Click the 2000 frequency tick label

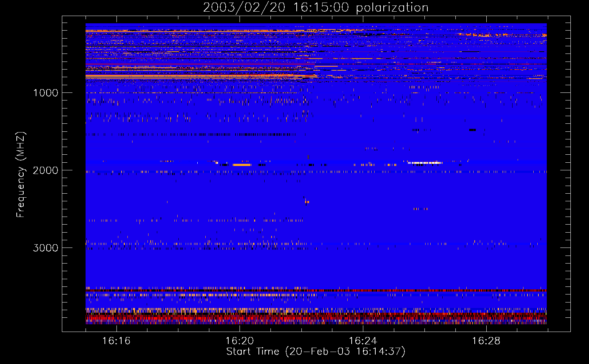[46, 170]
